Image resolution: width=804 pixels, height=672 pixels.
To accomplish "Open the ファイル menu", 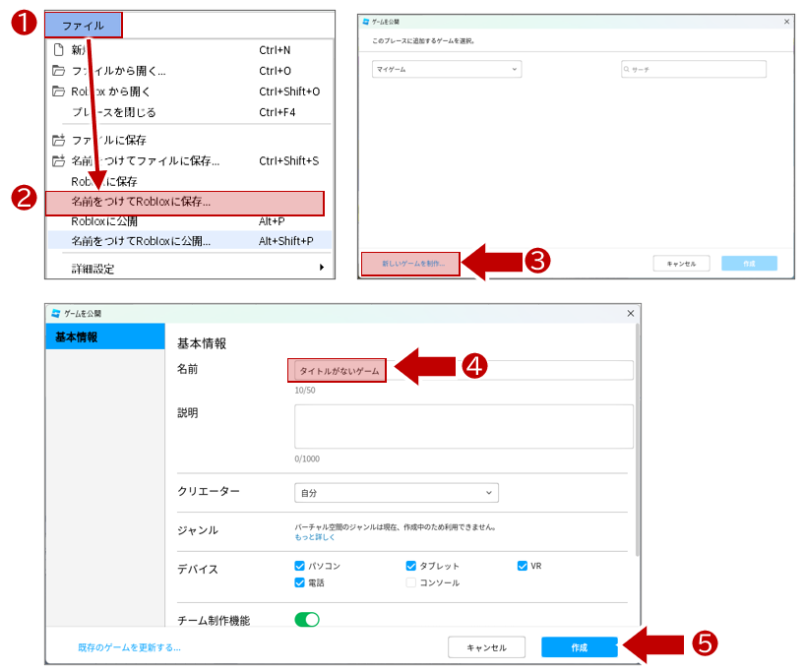I will (x=84, y=26).
